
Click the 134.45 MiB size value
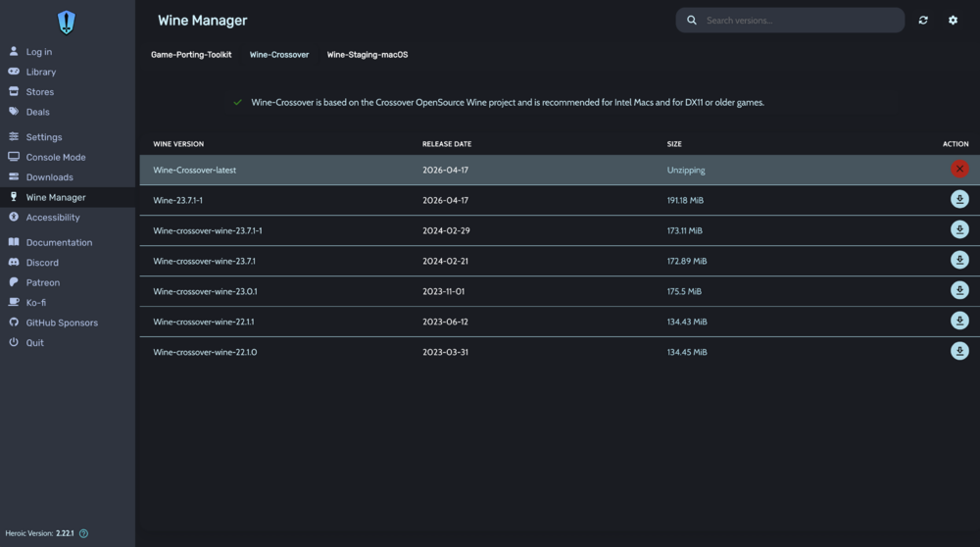click(687, 352)
